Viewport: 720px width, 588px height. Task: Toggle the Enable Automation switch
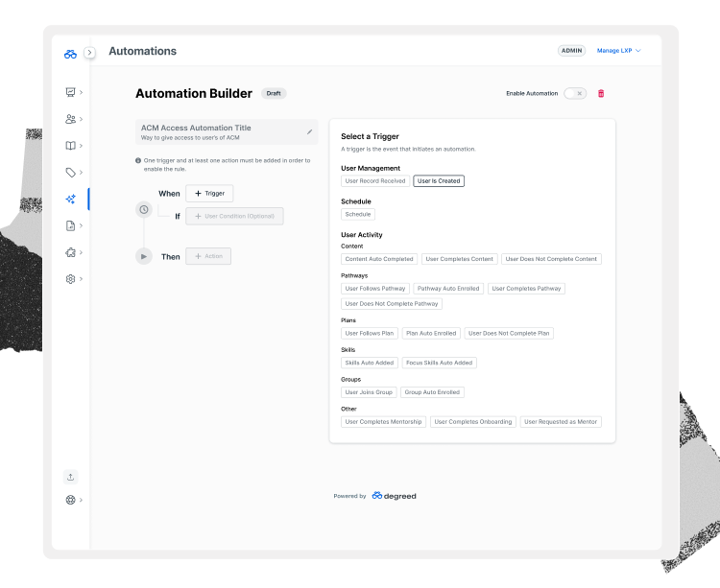coord(574,93)
